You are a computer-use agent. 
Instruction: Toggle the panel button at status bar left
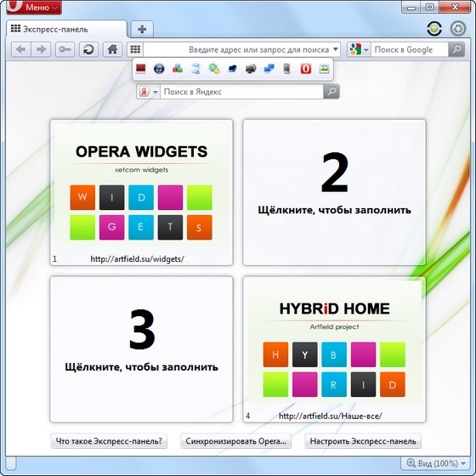coord(11,463)
